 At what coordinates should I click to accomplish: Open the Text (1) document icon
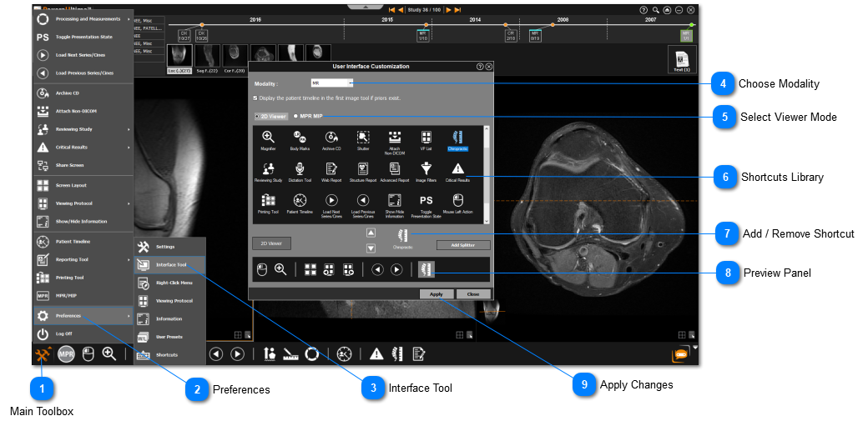pyautogui.click(x=681, y=60)
